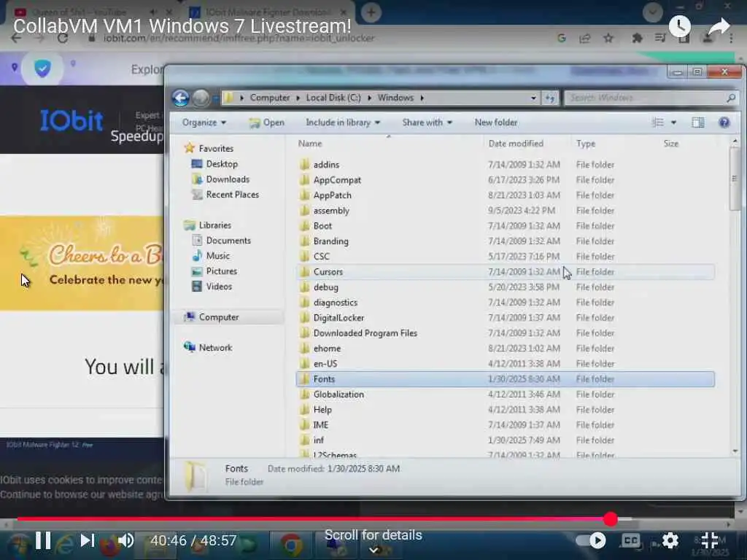
Task: Open Explorer help question mark icon
Action: 724,122
